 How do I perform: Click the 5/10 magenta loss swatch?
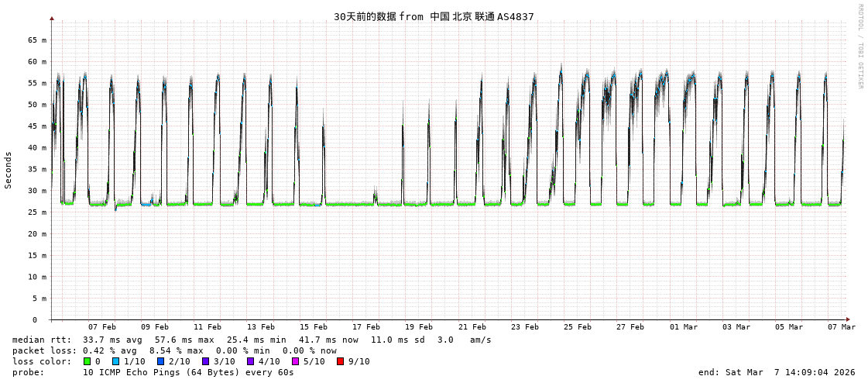click(295, 361)
